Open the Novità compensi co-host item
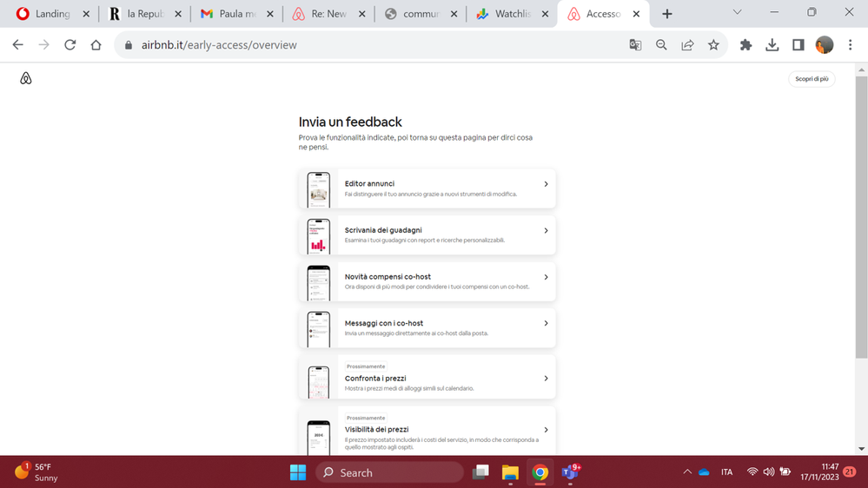The height and width of the screenshot is (488, 868). (426, 281)
